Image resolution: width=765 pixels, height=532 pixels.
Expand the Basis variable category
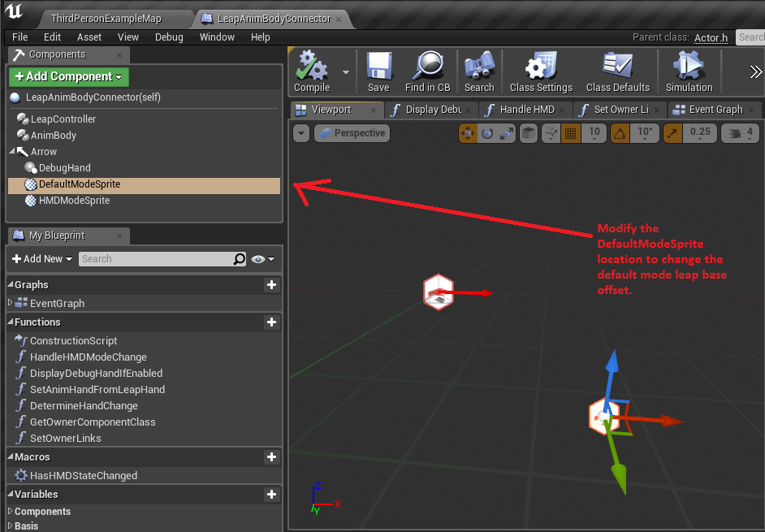[x=11, y=526]
